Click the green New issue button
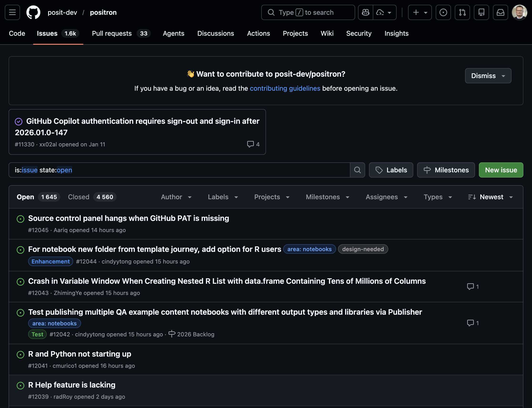This screenshot has height=408, width=532. (x=501, y=170)
